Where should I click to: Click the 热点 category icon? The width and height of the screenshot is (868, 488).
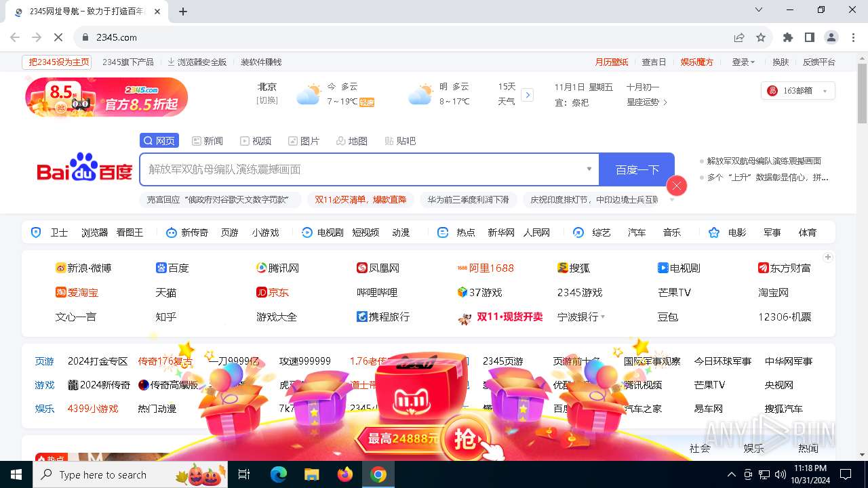point(443,232)
